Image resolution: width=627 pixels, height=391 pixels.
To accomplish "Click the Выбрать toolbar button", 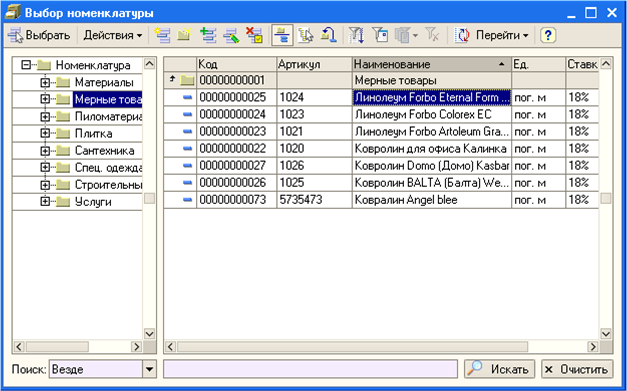I will click(x=39, y=35).
